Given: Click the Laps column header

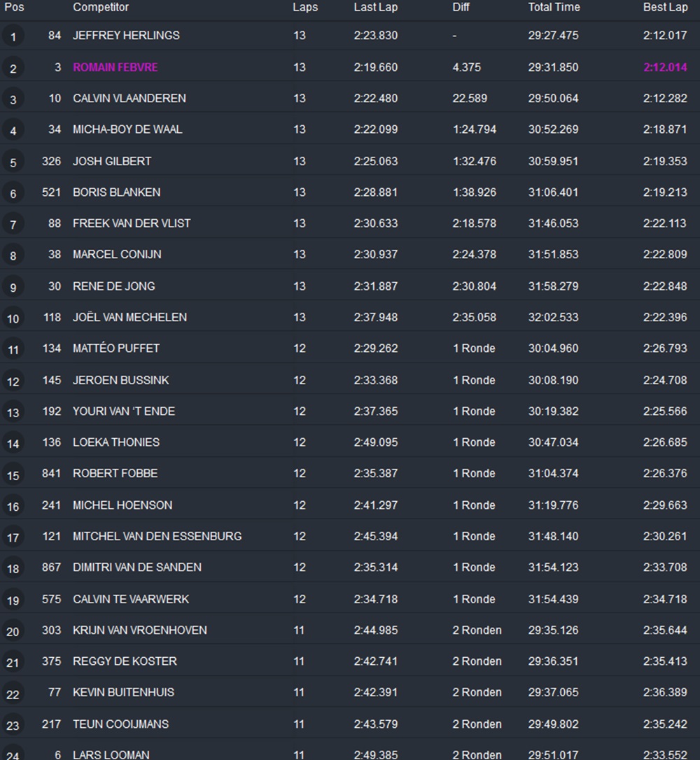Looking at the screenshot, I should (304, 7).
